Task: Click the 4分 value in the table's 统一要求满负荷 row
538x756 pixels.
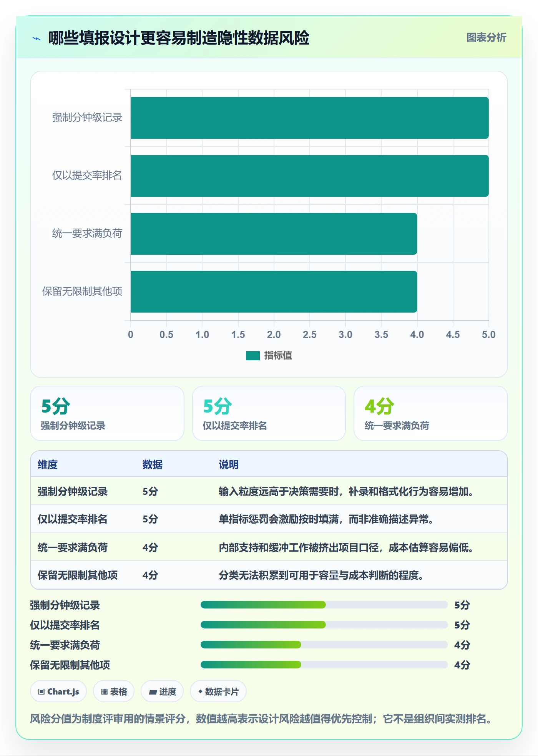Action: (x=150, y=547)
